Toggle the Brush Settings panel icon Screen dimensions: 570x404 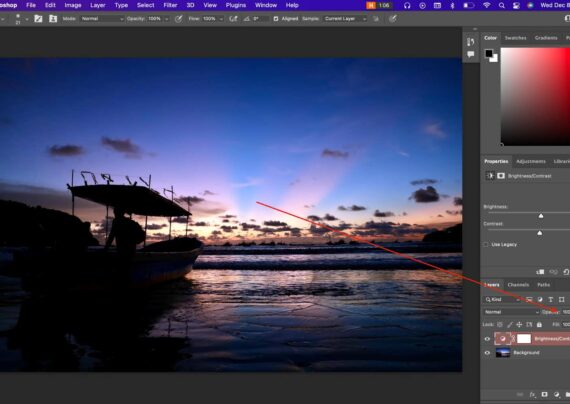[38, 19]
